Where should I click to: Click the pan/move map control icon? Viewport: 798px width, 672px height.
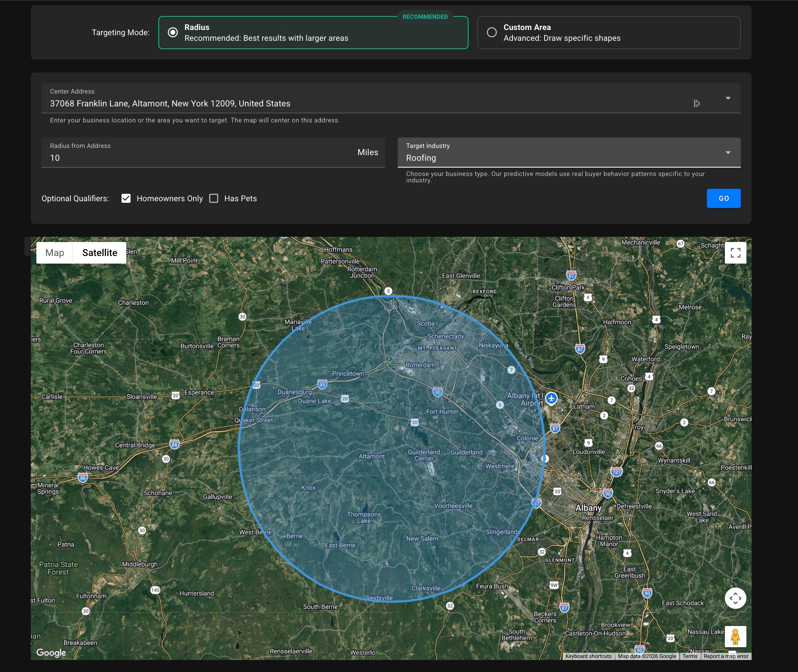click(736, 598)
